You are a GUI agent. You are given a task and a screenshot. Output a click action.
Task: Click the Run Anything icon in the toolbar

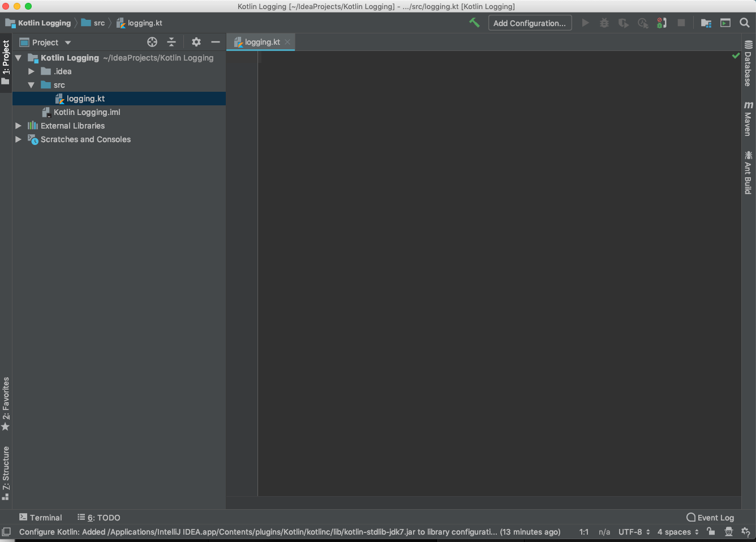tap(725, 23)
